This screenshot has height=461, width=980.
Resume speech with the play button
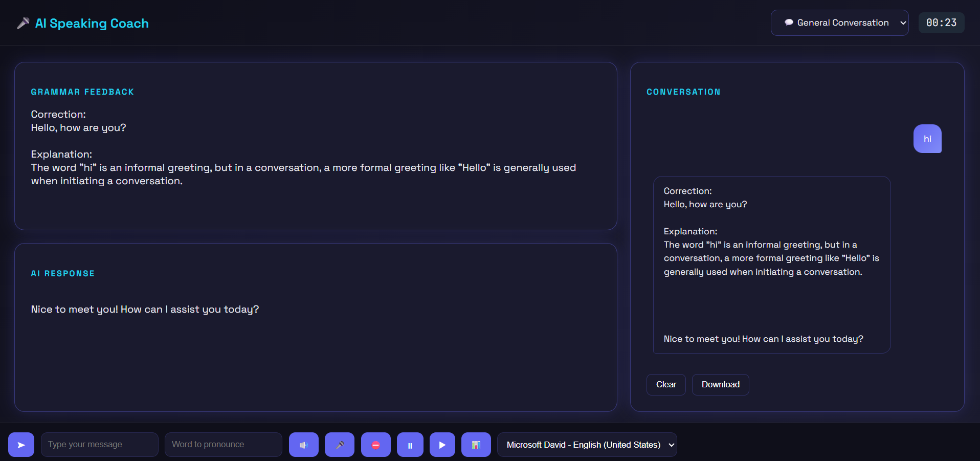(442, 445)
